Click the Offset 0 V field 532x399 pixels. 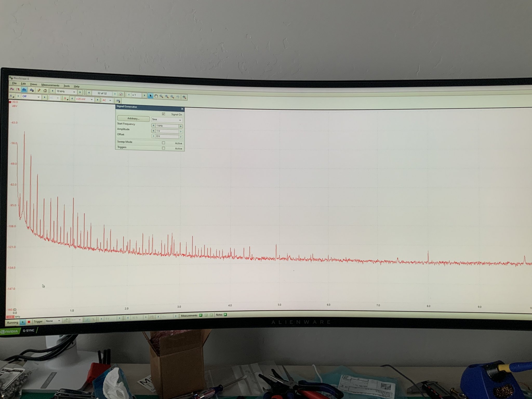tap(167, 136)
